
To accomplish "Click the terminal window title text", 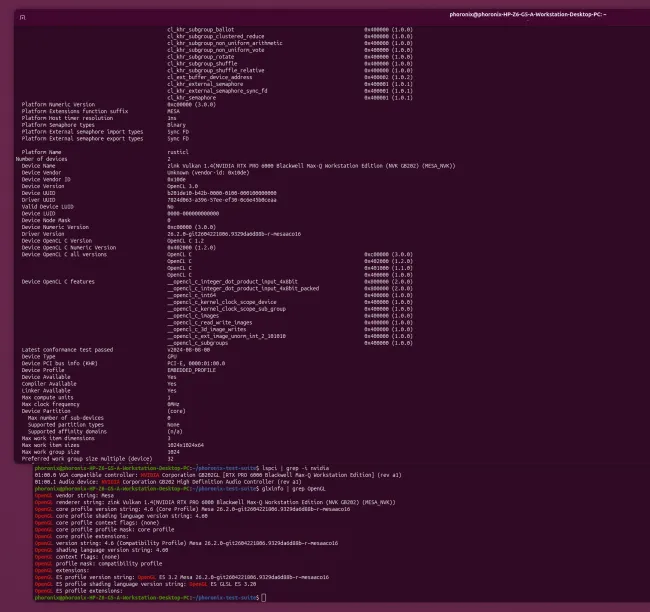I will pyautogui.click(x=528, y=15).
